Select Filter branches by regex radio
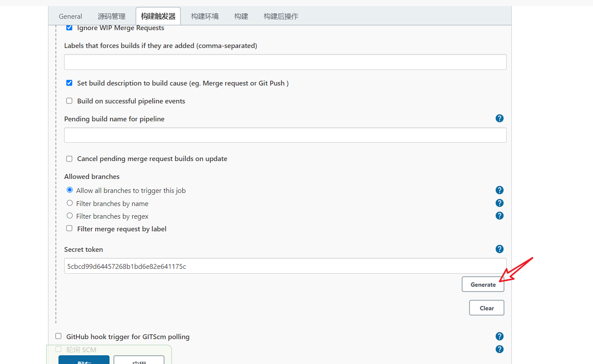This screenshot has height=364, width=593. click(69, 216)
